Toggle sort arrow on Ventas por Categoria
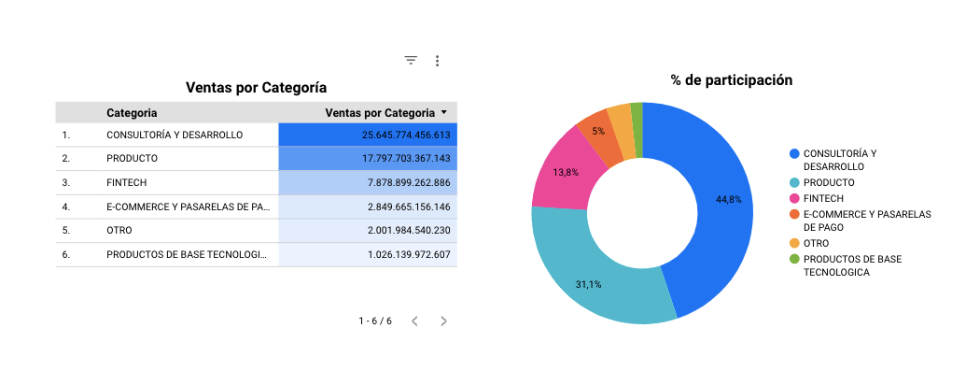Viewport: 980px width, 371px height. (443, 113)
